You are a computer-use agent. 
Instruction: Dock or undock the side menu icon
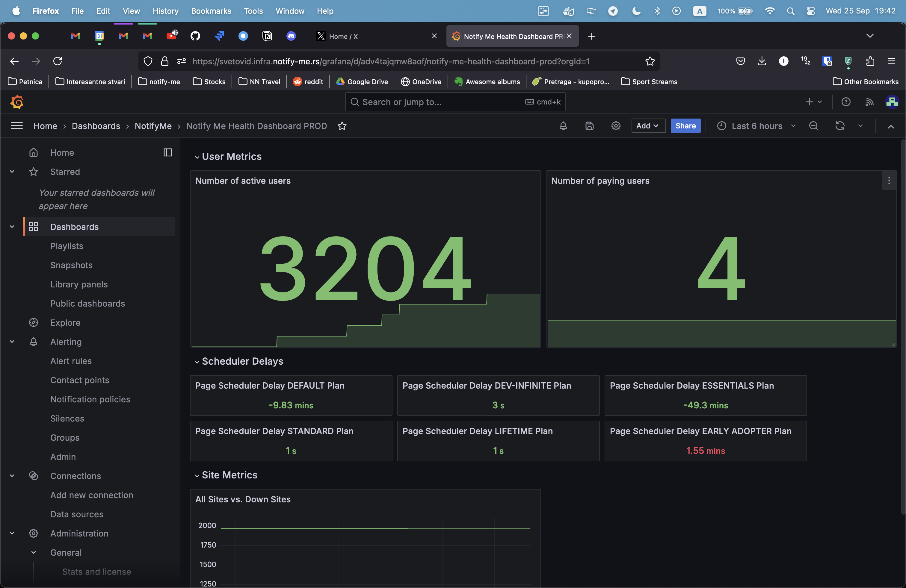click(167, 152)
